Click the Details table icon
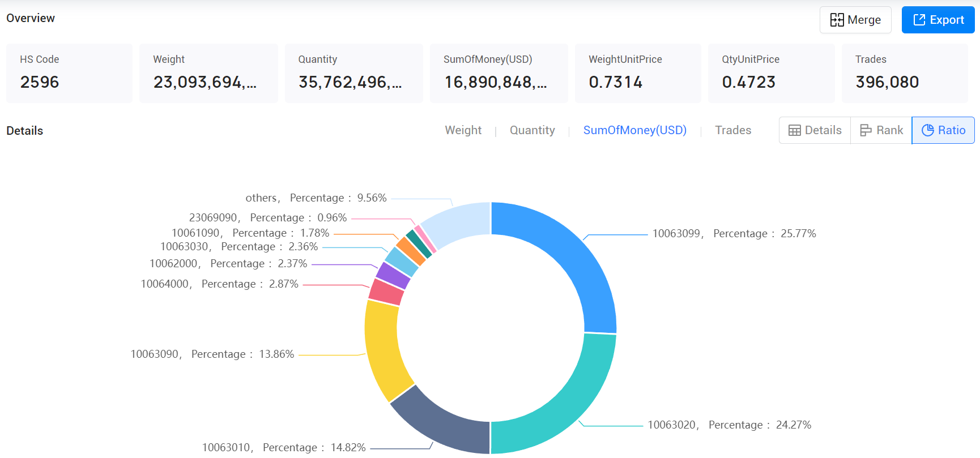 794,130
